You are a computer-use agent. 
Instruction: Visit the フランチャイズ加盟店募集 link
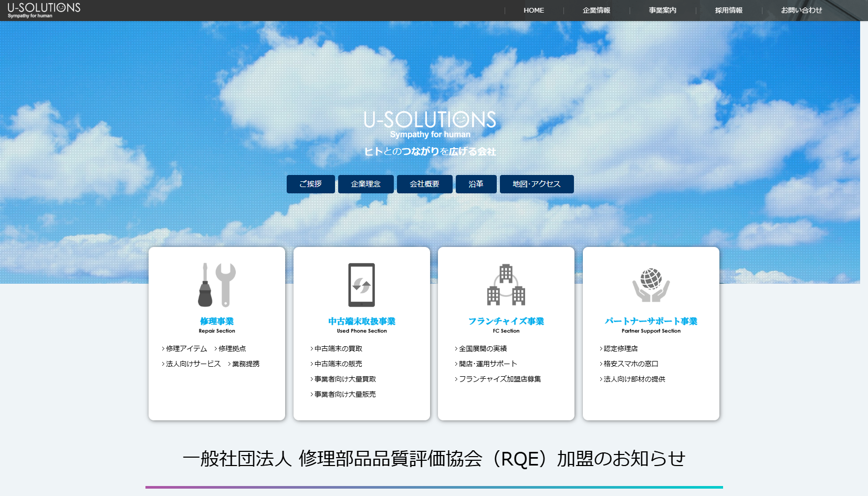tap(499, 379)
